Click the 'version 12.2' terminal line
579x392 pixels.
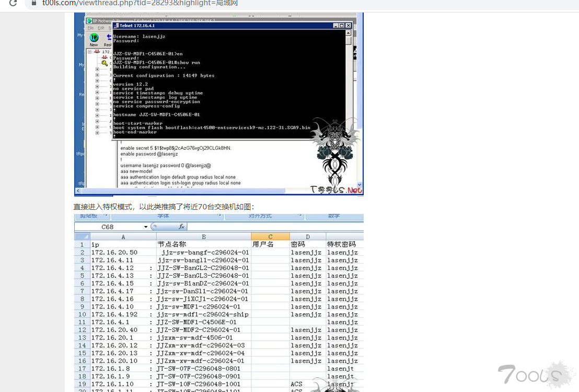point(130,85)
